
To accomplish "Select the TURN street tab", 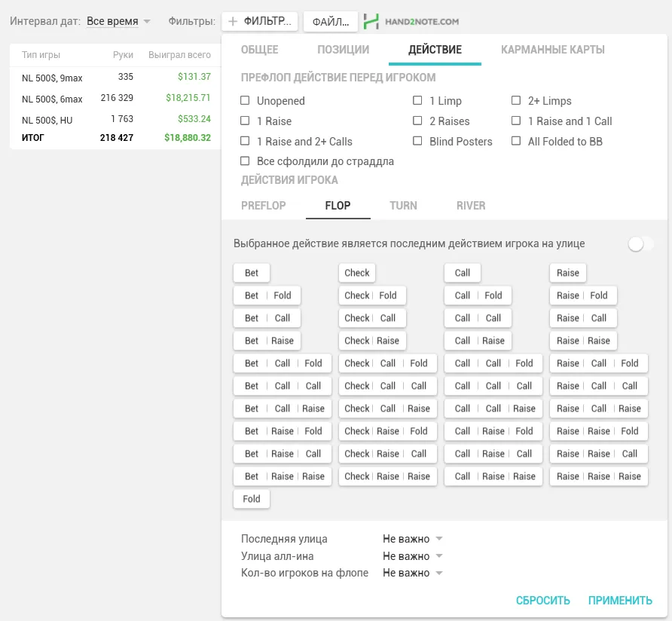I will [x=403, y=206].
